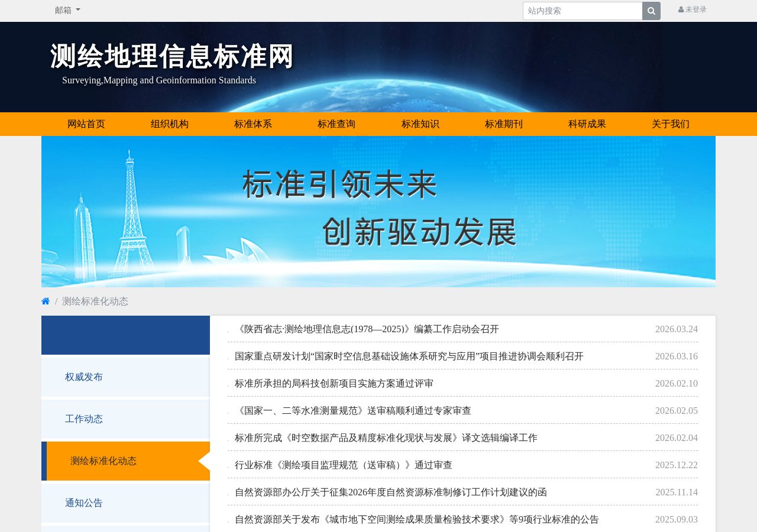Click date 2026.02.10
This screenshot has height=532, width=757.
677,384
